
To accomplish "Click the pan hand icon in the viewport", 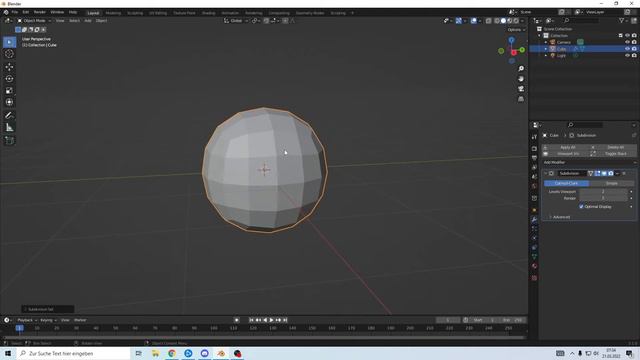I will tap(521, 79).
